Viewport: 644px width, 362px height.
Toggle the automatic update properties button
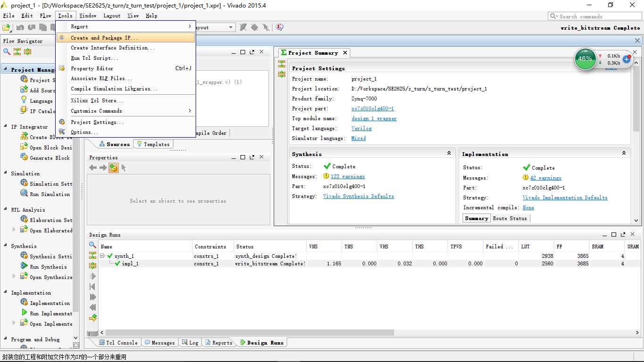(113, 168)
